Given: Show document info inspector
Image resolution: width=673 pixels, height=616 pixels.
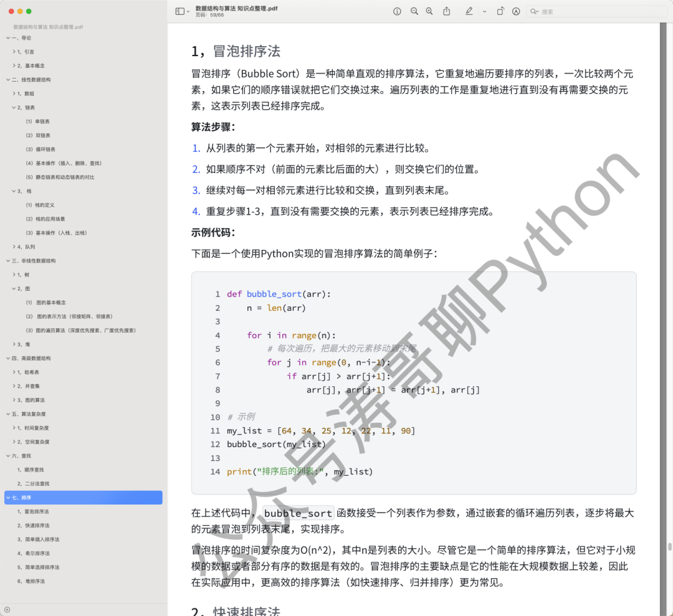Looking at the screenshot, I should (398, 11).
